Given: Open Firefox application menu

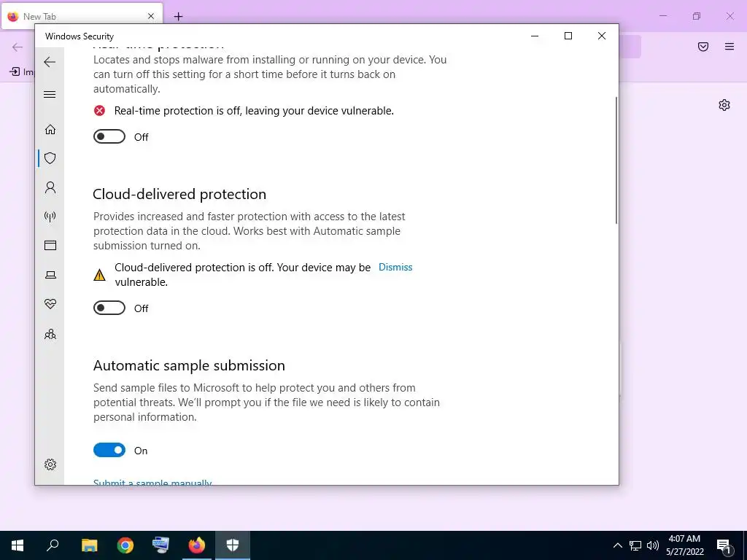Looking at the screenshot, I should click(x=729, y=47).
